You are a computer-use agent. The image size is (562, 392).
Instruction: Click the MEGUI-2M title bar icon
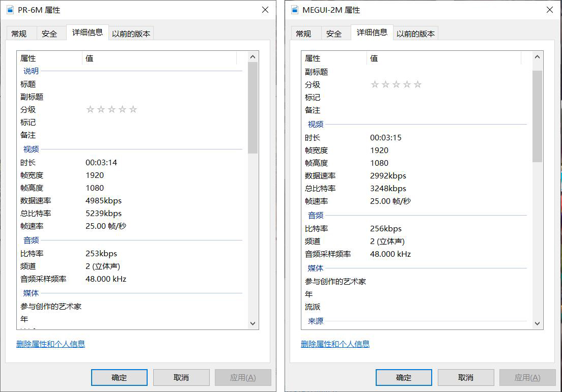point(293,9)
